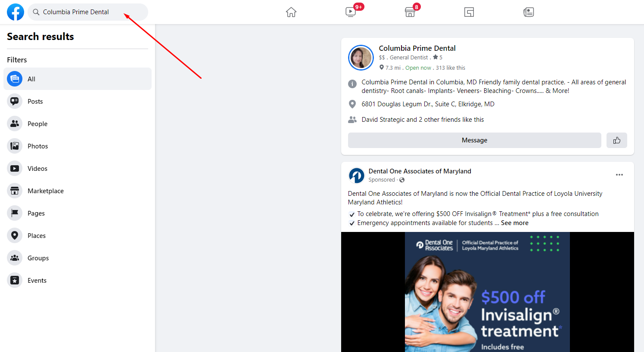
Task: Open the sponsored post three-dot menu
Action: 619,175
